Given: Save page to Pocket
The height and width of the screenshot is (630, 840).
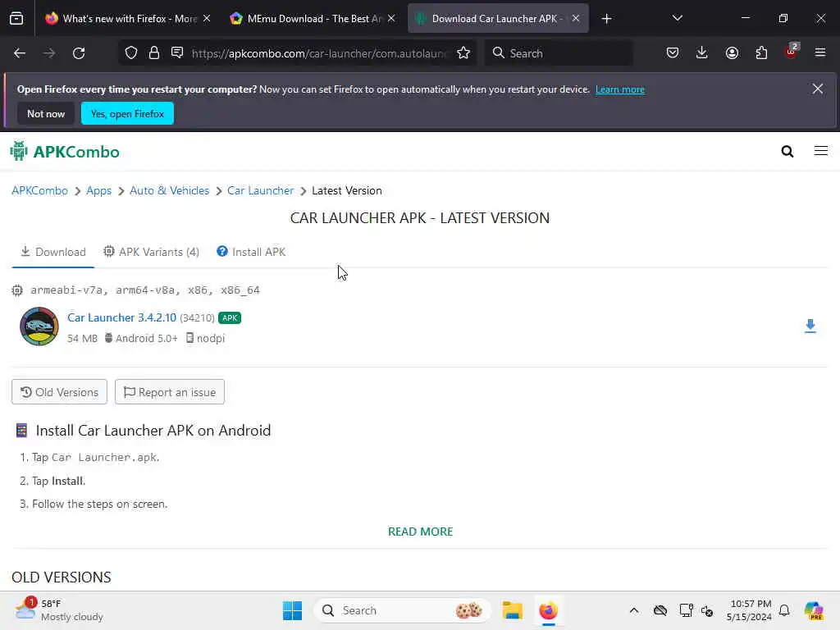Looking at the screenshot, I should click(673, 53).
